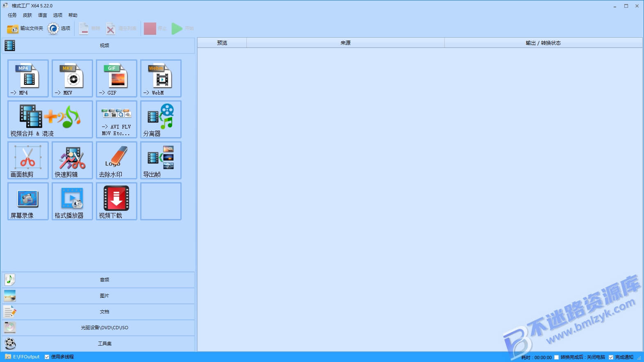644x362 pixels.
Task: Click the E:\FFOutput path text
Action: point(26,357)
